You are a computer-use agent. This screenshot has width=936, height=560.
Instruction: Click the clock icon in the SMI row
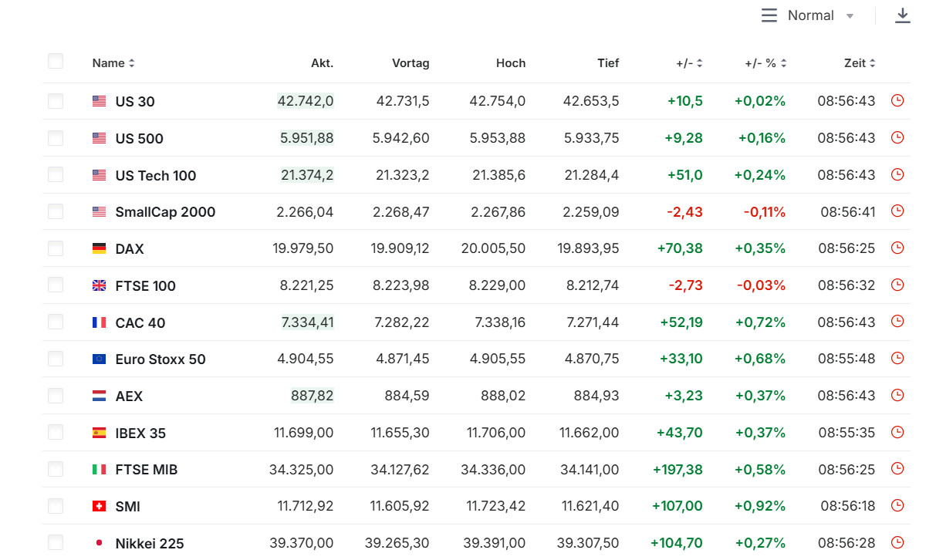click(897, 506)
